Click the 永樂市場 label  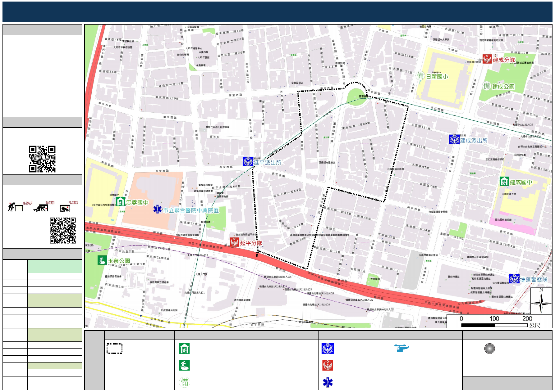(x=204, y=52)
